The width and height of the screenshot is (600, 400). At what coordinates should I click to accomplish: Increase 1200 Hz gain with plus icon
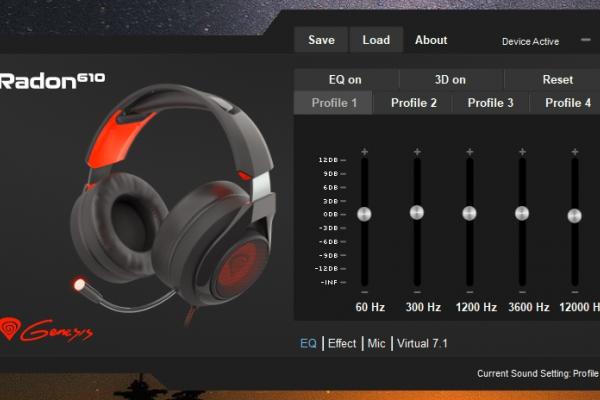pyautogui.click(x=470, y=152)
